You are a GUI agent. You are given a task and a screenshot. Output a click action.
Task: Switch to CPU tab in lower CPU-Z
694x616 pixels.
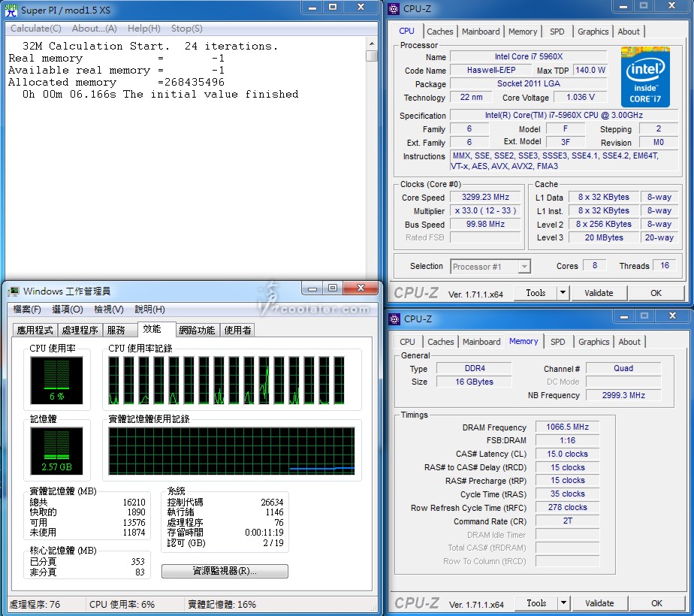(x=407, y=342)
